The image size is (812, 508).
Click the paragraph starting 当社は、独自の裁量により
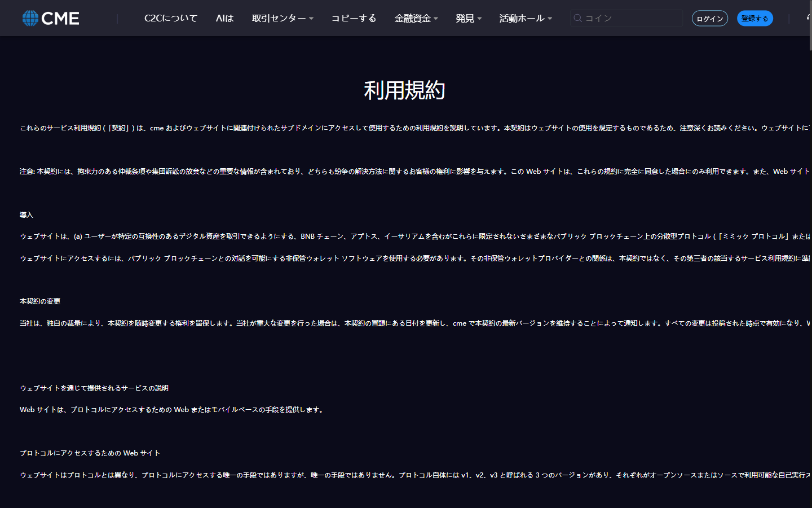[x=414, y=323]
